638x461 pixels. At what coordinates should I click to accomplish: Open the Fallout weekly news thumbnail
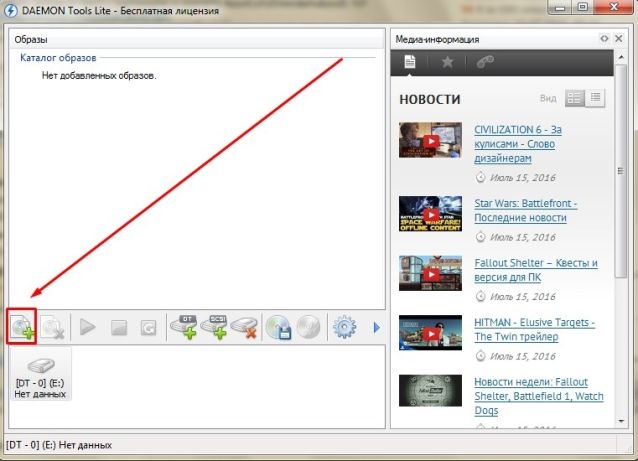click(430, 391)
